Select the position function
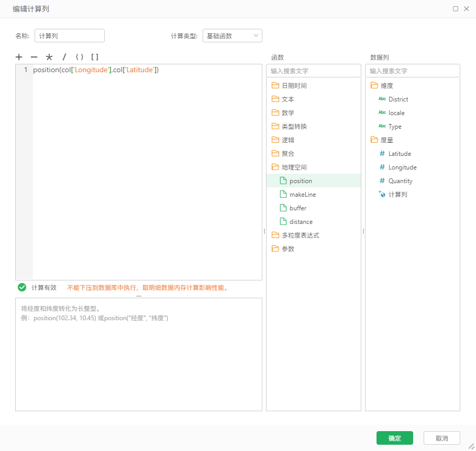Image resolution: width=476 pixels, height=451 pixels. click(x=314, y=181)
